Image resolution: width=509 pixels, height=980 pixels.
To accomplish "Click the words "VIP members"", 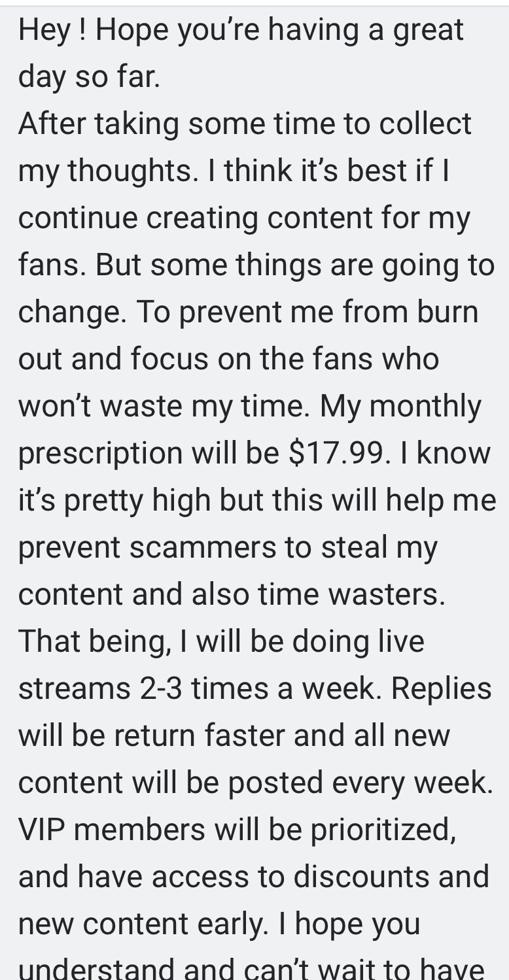I will 112,830.
